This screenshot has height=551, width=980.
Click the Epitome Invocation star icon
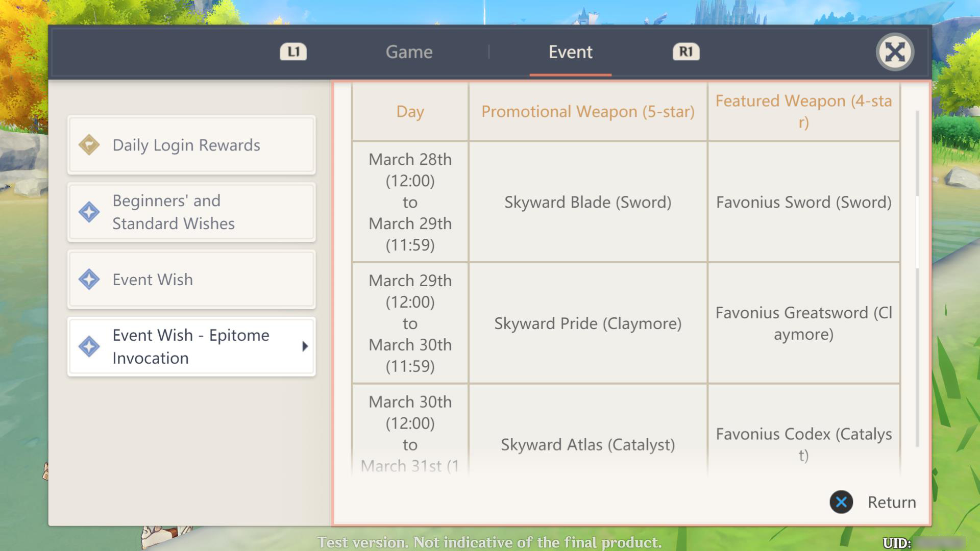89,346
